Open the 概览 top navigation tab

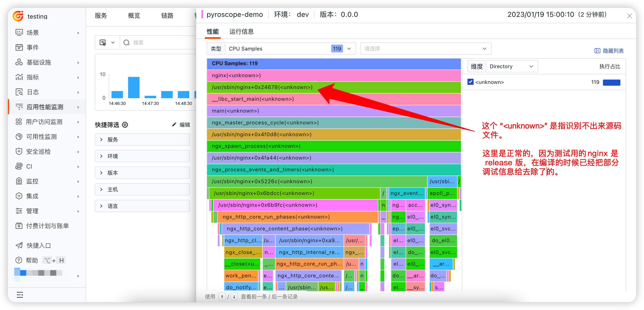point(134,16)
